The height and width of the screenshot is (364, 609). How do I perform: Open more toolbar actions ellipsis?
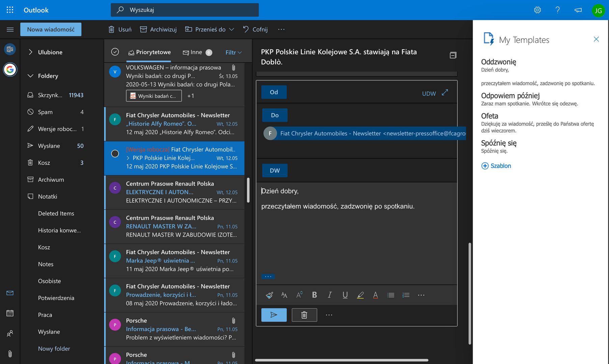coord(281,29)
